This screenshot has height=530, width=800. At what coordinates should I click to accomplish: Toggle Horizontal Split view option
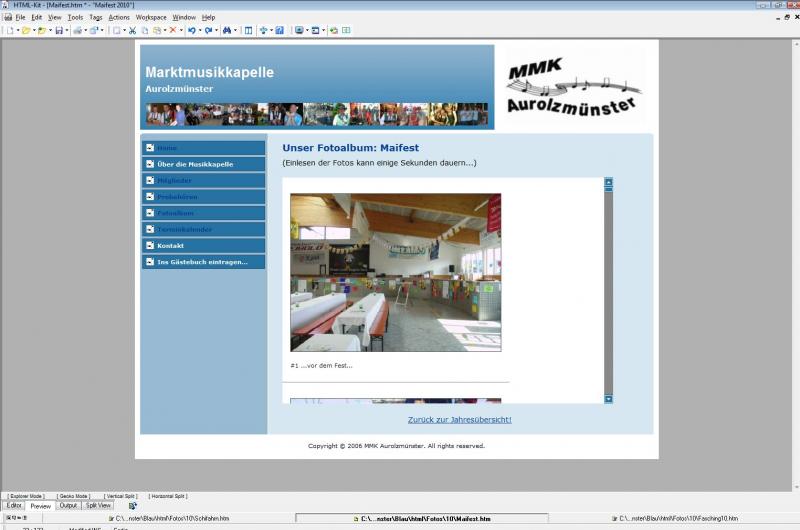[x=168, y=496]
